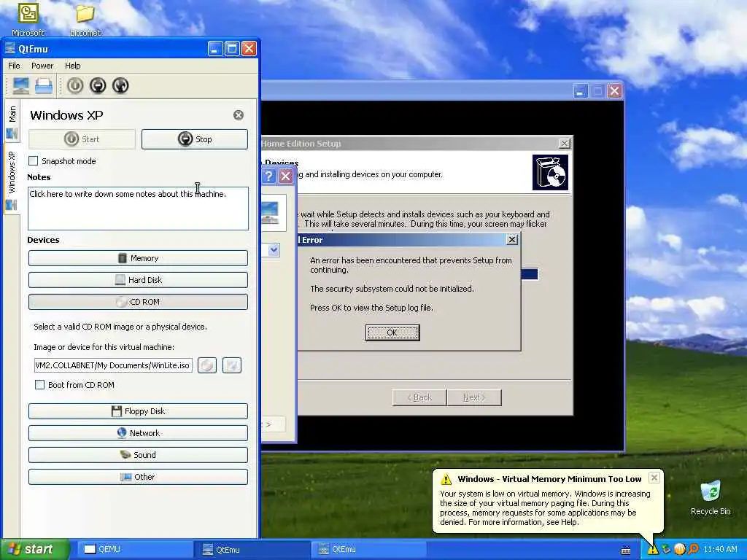Viewport: 747px width, 560px height.
Task: Click the restart machine icon in QtEmu toolbar
Action: point(120,86)
